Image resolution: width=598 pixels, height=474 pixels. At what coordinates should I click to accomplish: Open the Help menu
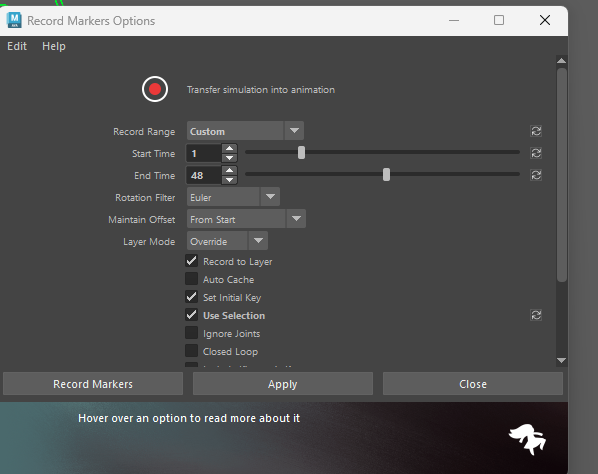tap(54, 46)
